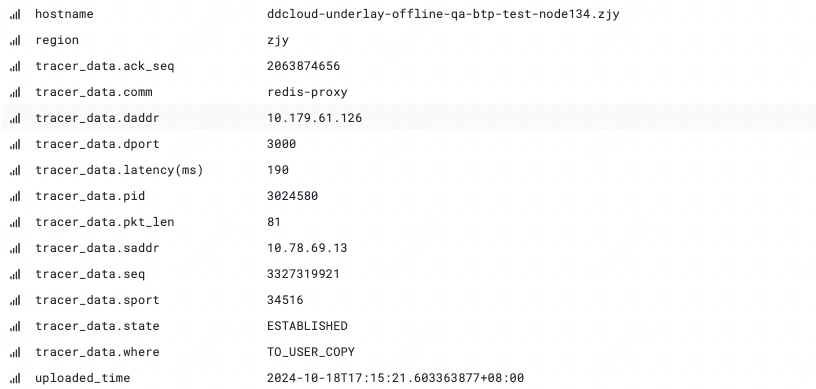Open chart icon for tracer_data.pkt_len
This screenshot has width=816, height=389.
pos(15,222)
